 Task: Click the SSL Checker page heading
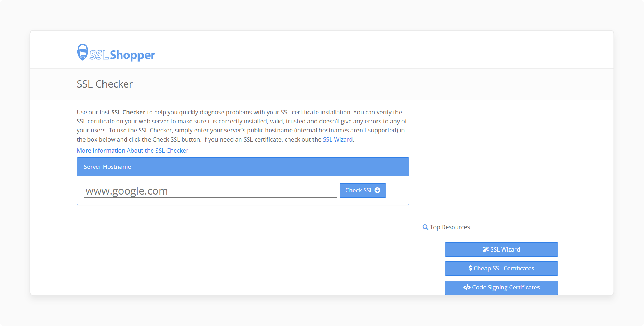tap(105, 84)
